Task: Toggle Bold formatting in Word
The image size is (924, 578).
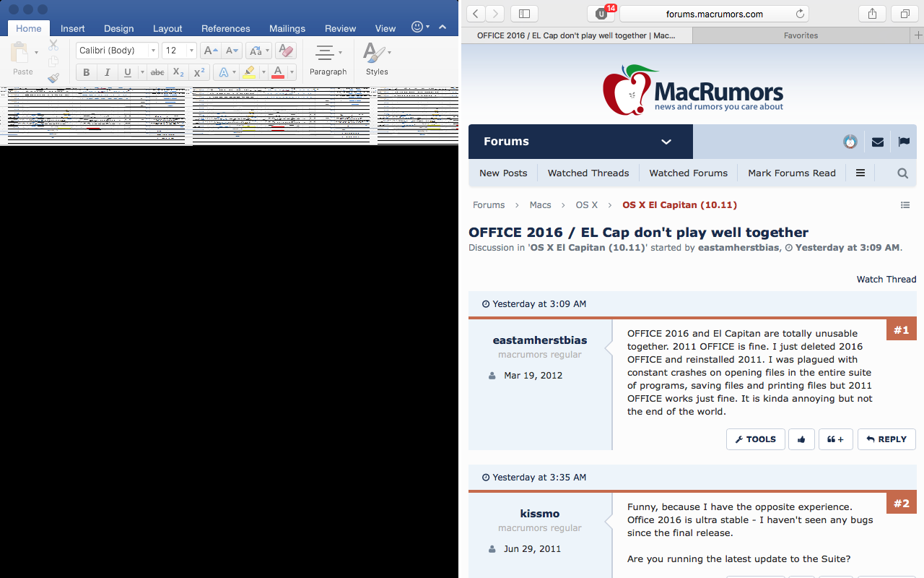Action: tap(87, 72)
